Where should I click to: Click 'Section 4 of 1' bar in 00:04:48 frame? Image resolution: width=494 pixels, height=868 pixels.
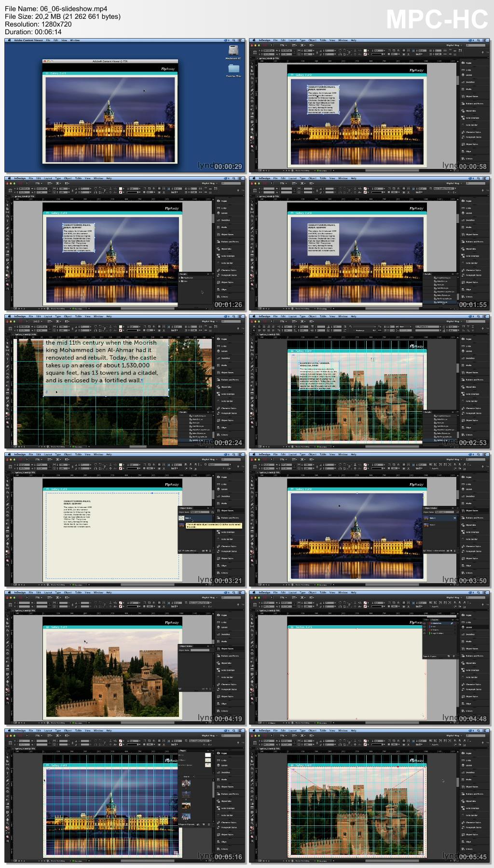pos(356,627)
